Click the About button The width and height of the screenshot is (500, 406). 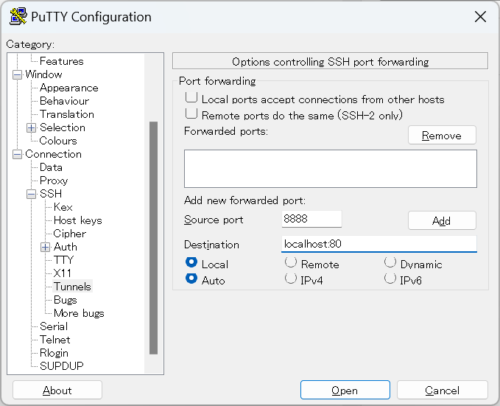(x=57, y=390)
